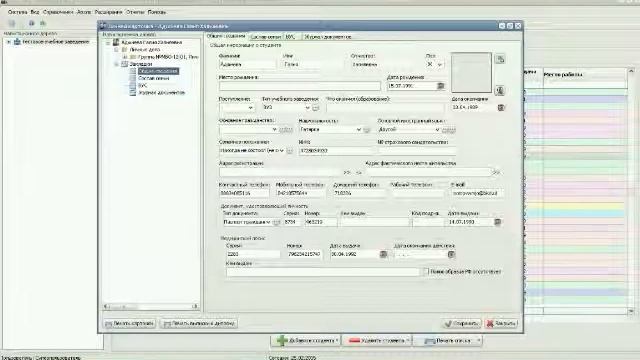
Task: Click ellipsis button next to Татарка nationality
Action: click(x=367, y=130)
